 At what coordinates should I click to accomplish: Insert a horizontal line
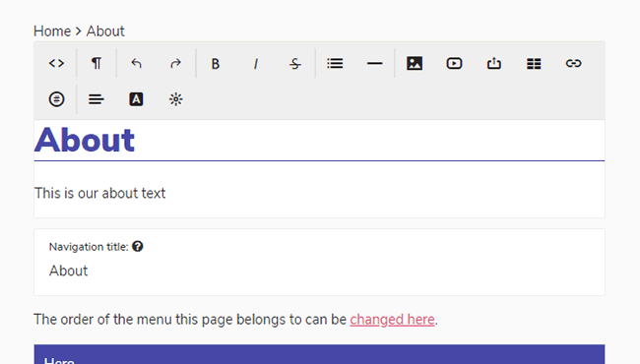pyautogui.click(x=375, y=63)
